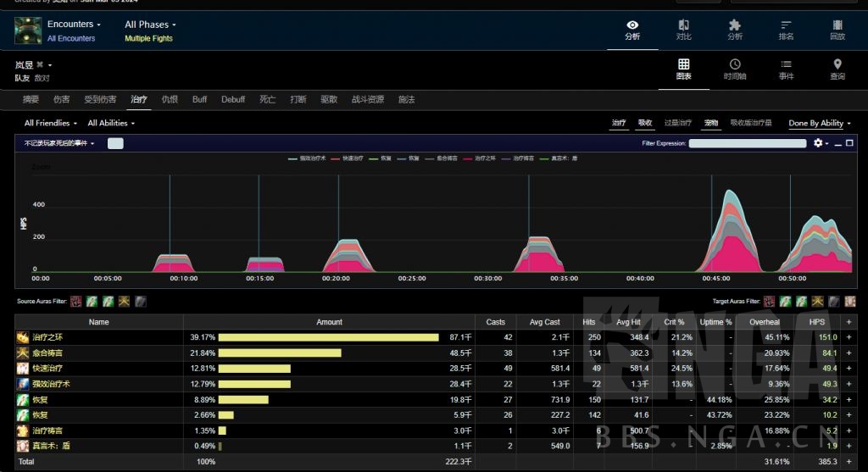
Task: Open the eye icon 分析 view
Action: [x=632, y=31]
